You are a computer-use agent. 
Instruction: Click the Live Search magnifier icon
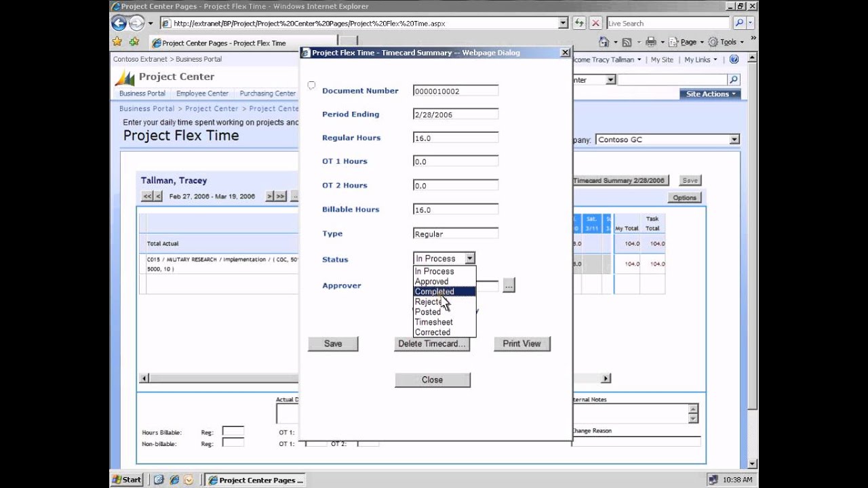tap(739, 23)
